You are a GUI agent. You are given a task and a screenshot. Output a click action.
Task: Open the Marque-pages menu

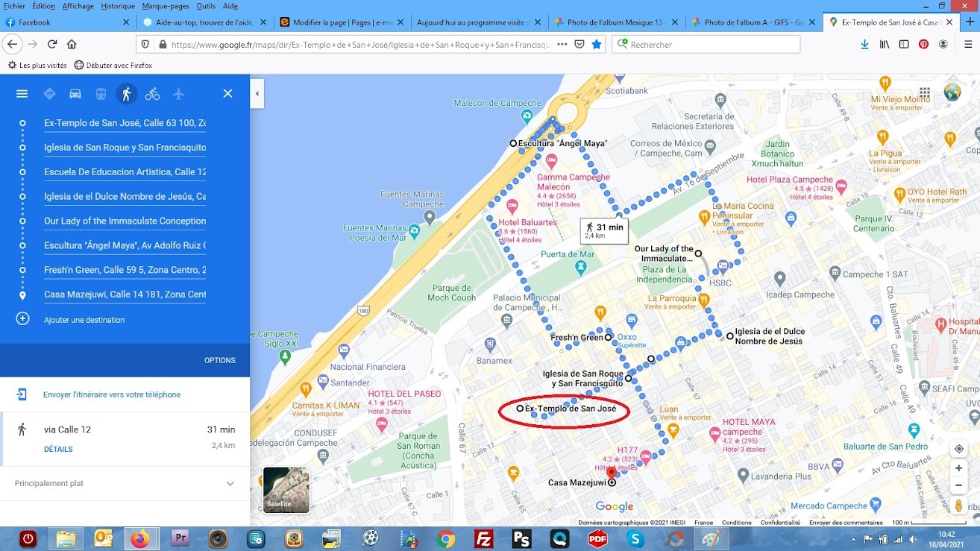point(166,6)
